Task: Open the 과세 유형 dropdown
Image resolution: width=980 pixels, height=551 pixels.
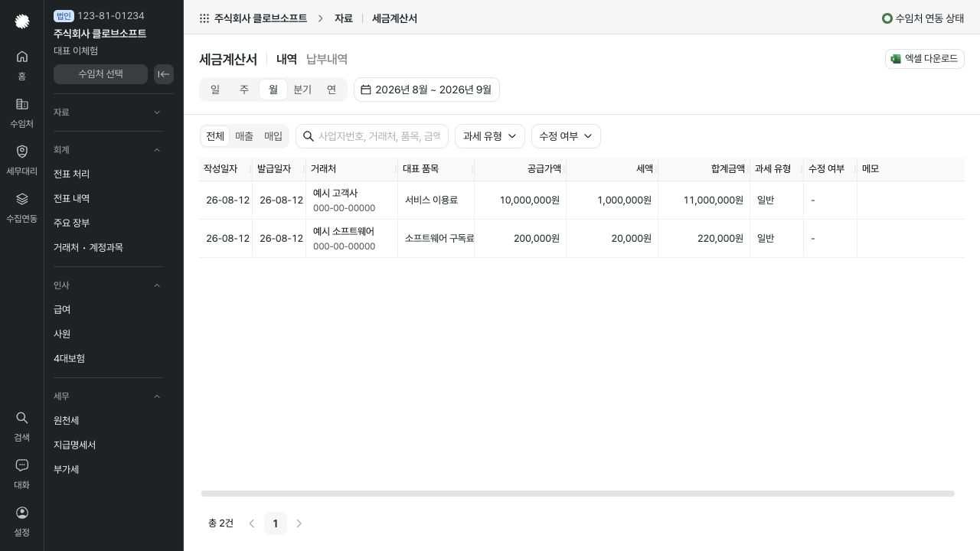Action: pyautogui.click(x=490, y=136)
